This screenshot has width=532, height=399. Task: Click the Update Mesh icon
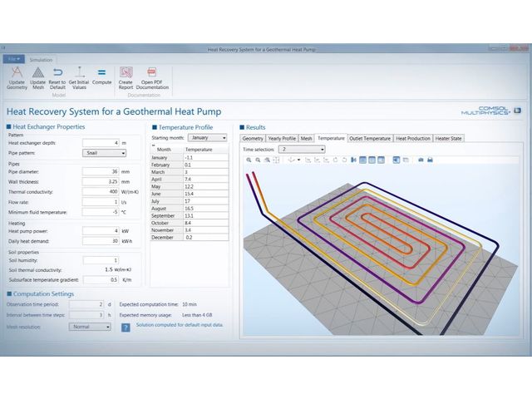[x=37, y=73]
